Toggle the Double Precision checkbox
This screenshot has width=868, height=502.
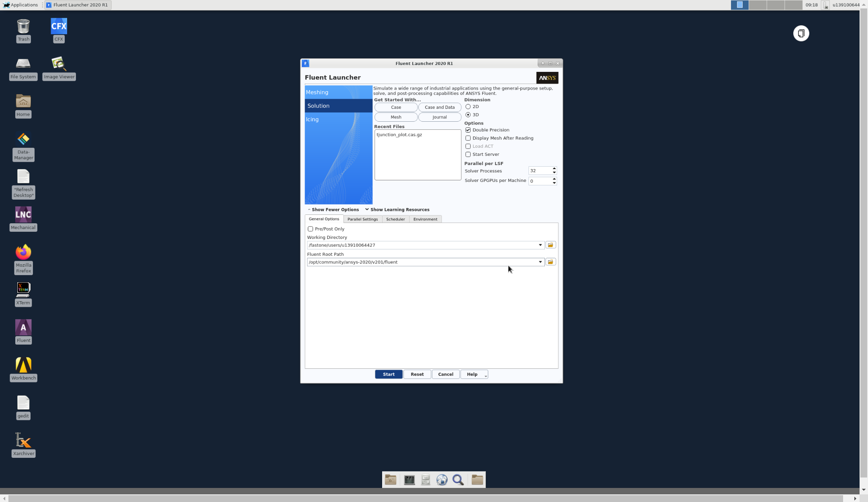tap(468, 130)
